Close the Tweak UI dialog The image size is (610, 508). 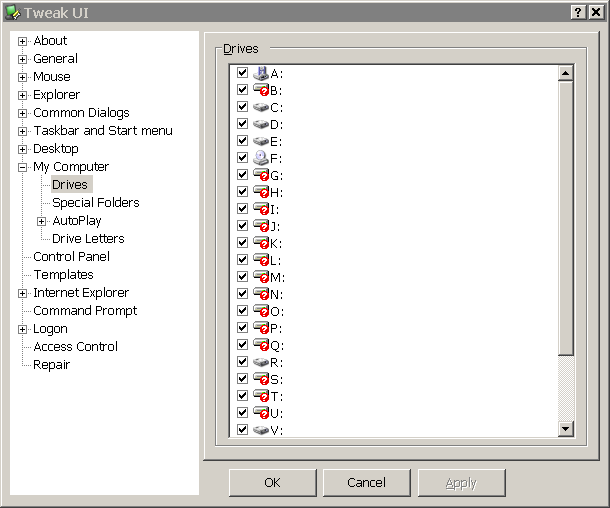[x=596, y=12]
